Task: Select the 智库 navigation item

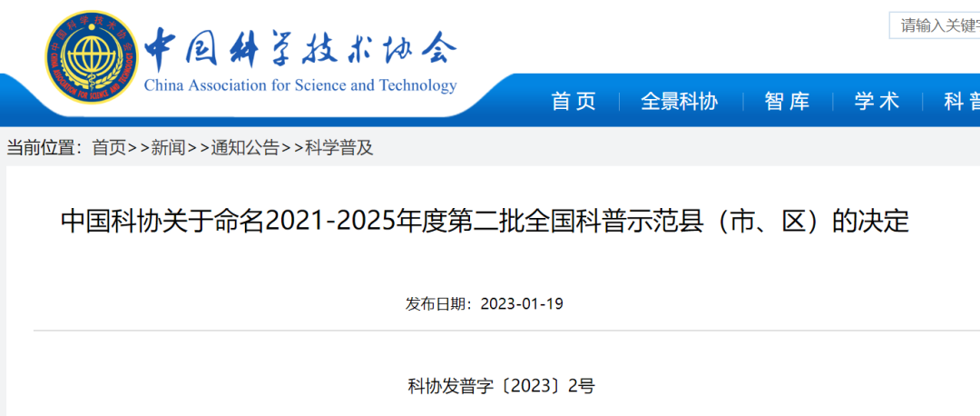Action: [x=787, y=102]
